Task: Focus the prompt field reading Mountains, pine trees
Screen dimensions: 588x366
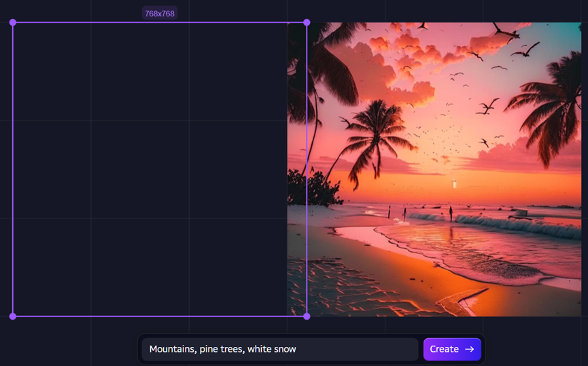Action: [280, 349]
